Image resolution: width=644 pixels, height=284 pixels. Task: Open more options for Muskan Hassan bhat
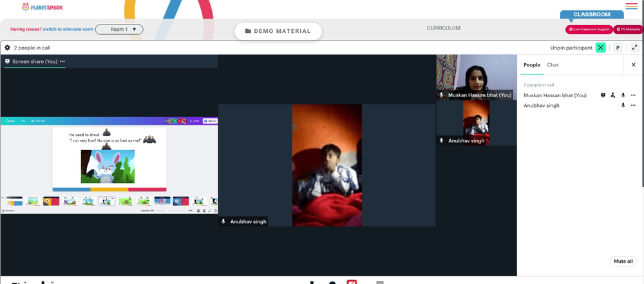point(633,95)
